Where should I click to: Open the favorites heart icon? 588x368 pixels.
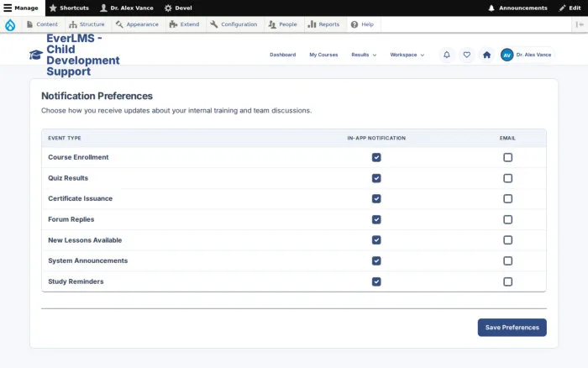click(467, 55)
